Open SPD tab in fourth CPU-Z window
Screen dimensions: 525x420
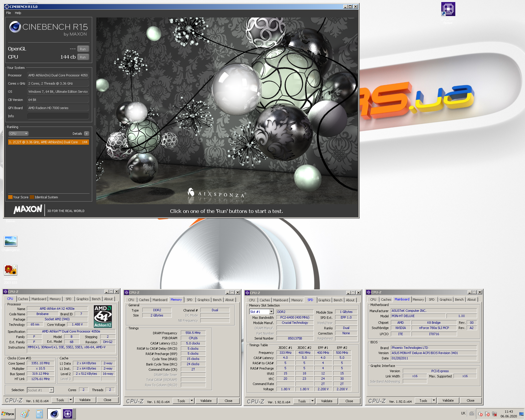(431, 300)
